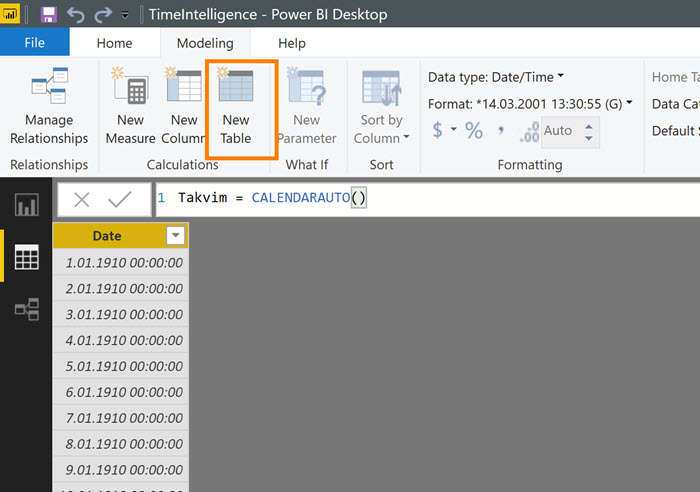Open the Sort by Column dropdown
The height and width of the screenshot is (492, 700).
(x=381, y=106)
